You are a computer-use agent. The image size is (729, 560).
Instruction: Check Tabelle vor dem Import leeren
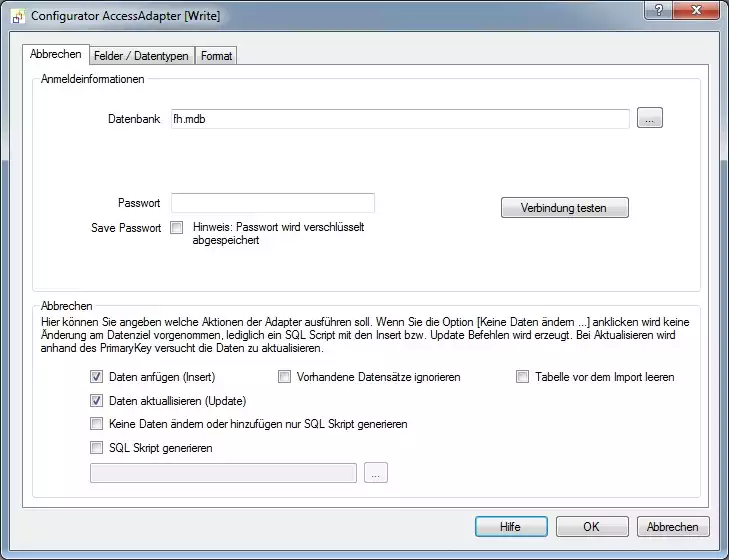point(523,377)
